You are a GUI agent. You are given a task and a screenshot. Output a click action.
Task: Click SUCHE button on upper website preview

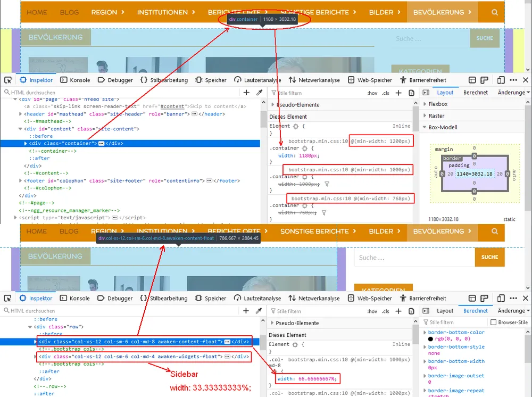tap(485, 38)
